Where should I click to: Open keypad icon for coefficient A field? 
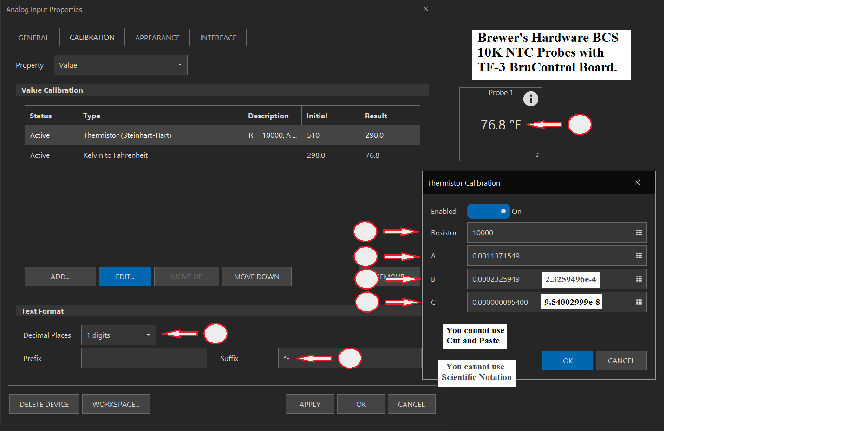pos(639,256)
